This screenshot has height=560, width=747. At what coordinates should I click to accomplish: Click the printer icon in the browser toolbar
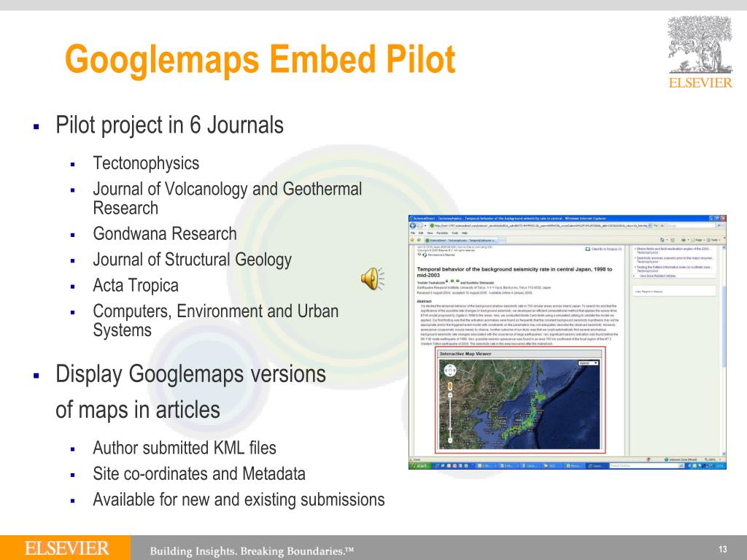coord(684,240)
